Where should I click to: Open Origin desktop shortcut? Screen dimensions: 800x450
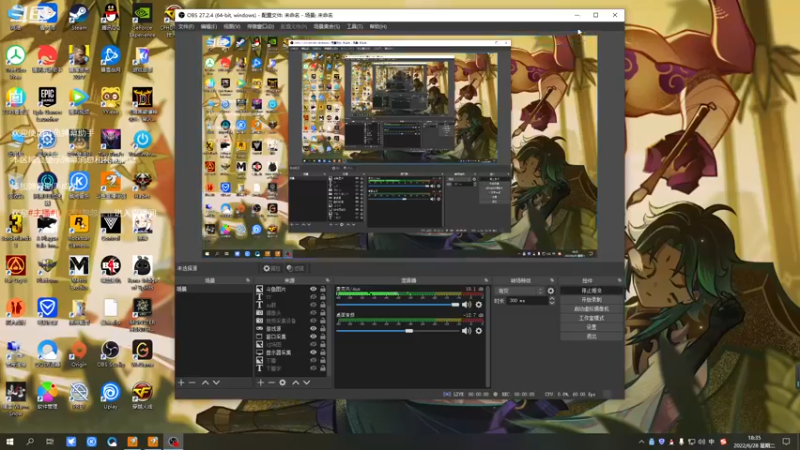click(79, 354)
